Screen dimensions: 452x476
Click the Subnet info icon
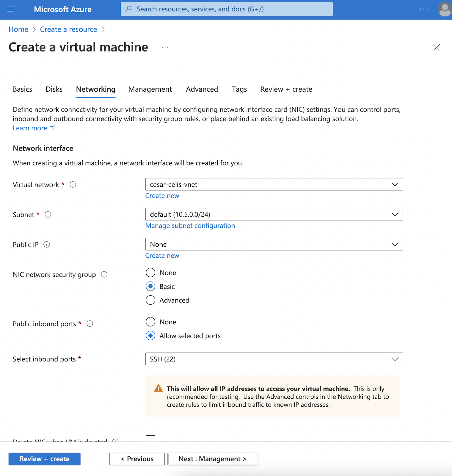pyautogui.click(x=48, y=214)
